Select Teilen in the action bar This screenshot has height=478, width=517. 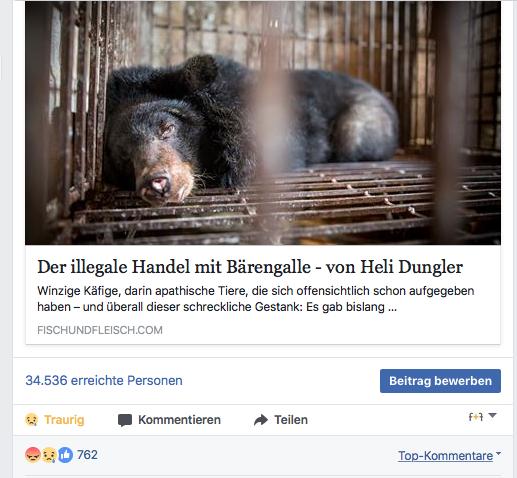pyautogui.click(x=291, y=420)
